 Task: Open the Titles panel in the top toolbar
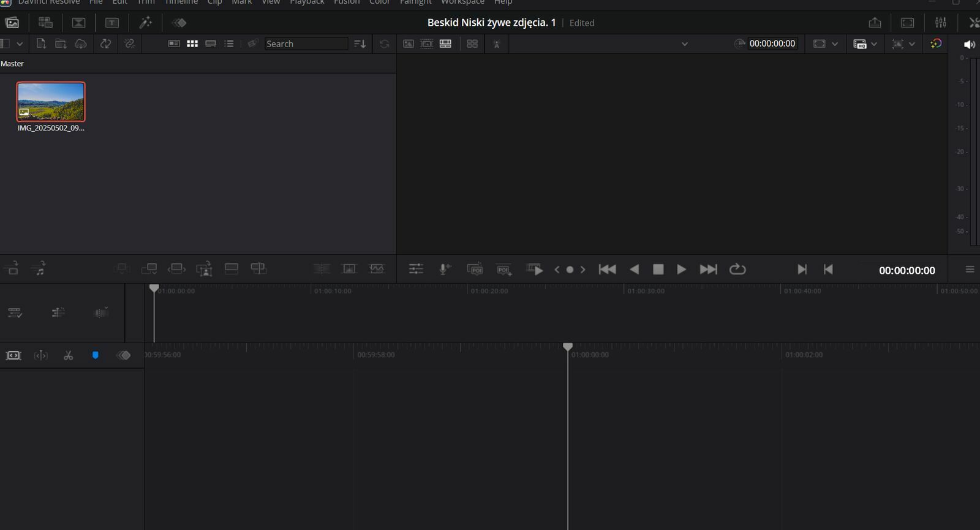click(112, 23)
